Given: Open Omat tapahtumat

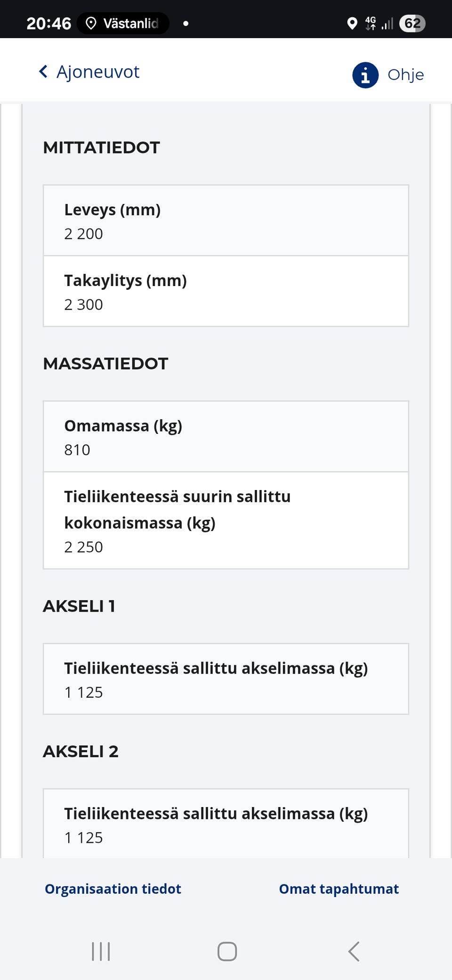Looking at the screenshot, I should click(339, 889).
